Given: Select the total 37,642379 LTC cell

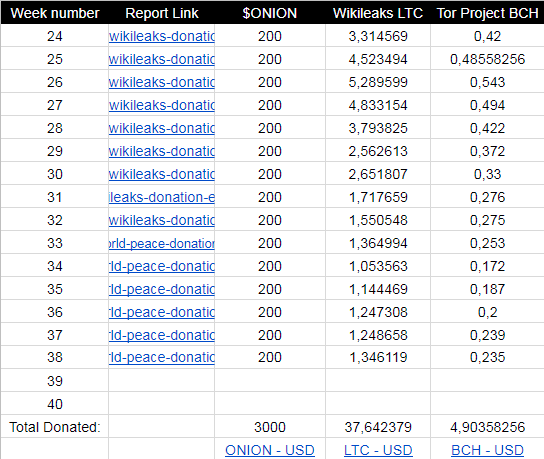Looking at the screenshot, I should [378, 427].
